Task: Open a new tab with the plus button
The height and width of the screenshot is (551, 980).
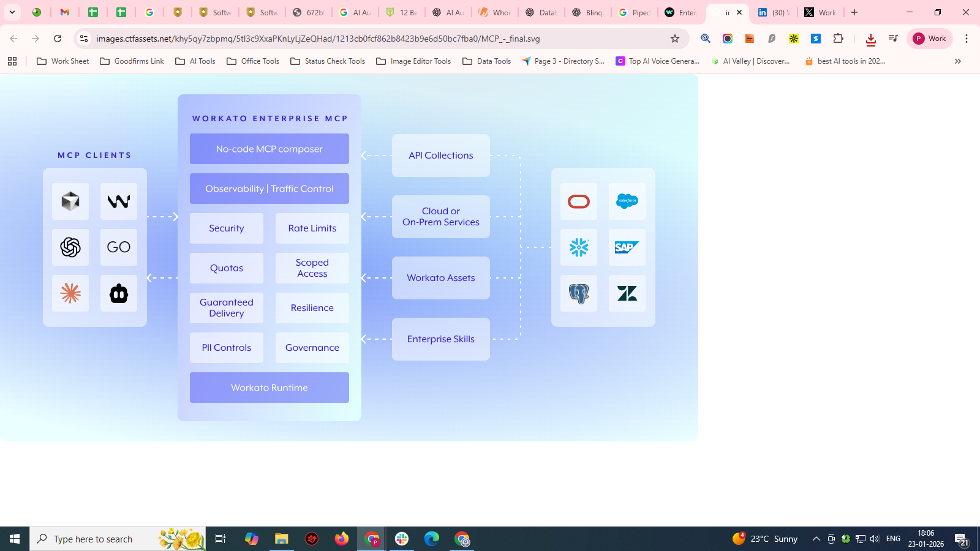Action: click(854, 12)
